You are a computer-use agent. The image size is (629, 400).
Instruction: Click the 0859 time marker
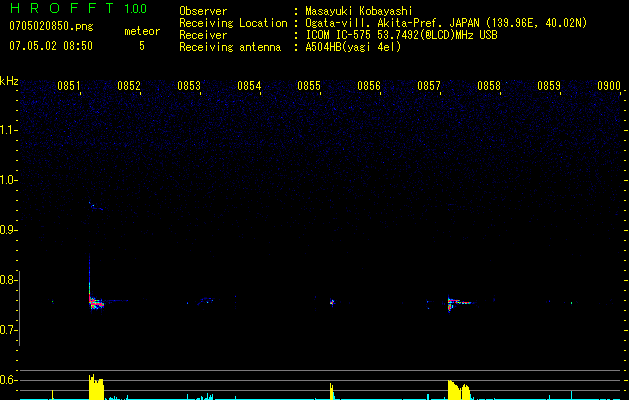tap(549, 86)
